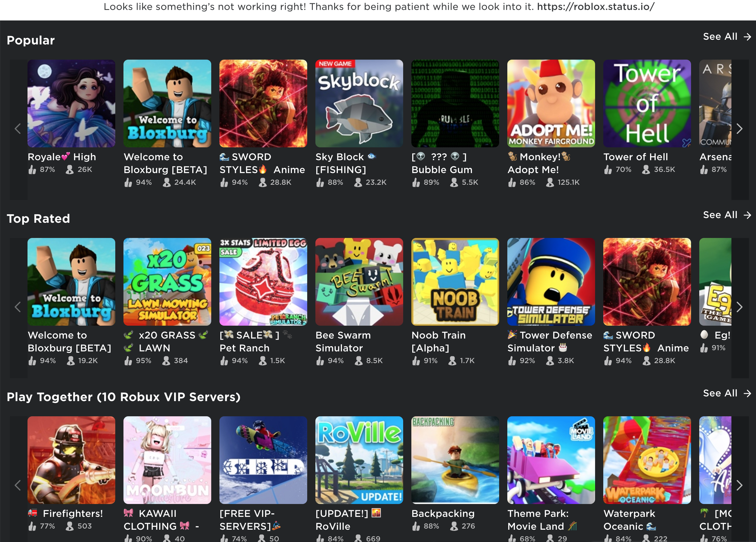Open Adopt Me Monkey Fairground thumbnail
Viewport: 756px width, 542px height.
point(551,103)
